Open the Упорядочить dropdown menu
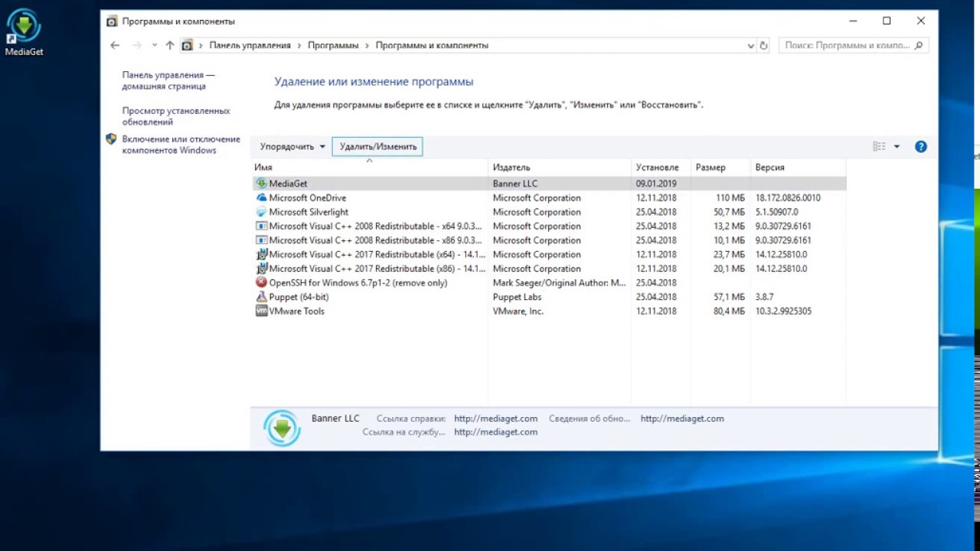 point(292,146)
